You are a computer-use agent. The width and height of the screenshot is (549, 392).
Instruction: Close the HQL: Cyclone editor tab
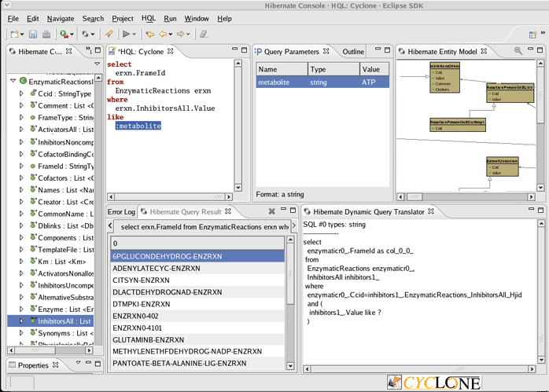(170, 51)
